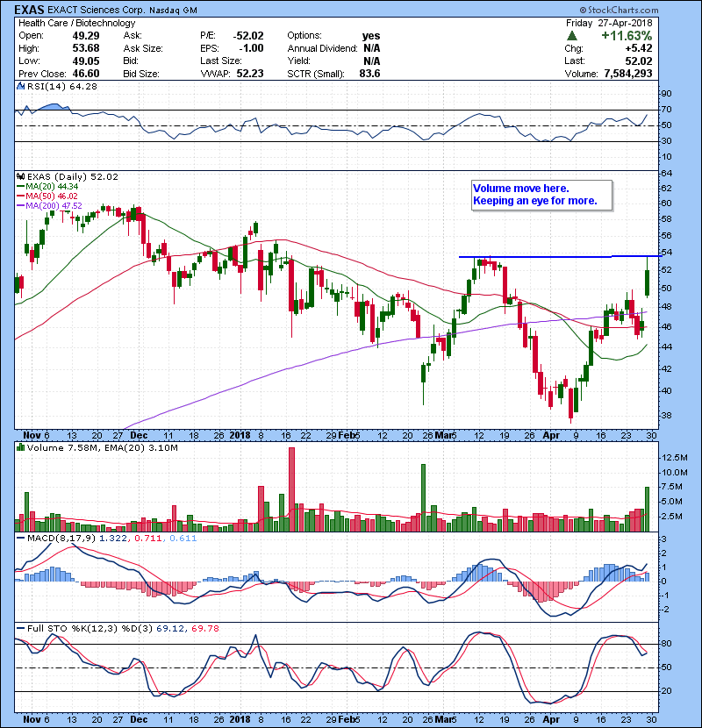The height and width of the screenshot is (728, 702).
Task: Click the purple MA(200) legend line marker
Action: pos(20,205)
